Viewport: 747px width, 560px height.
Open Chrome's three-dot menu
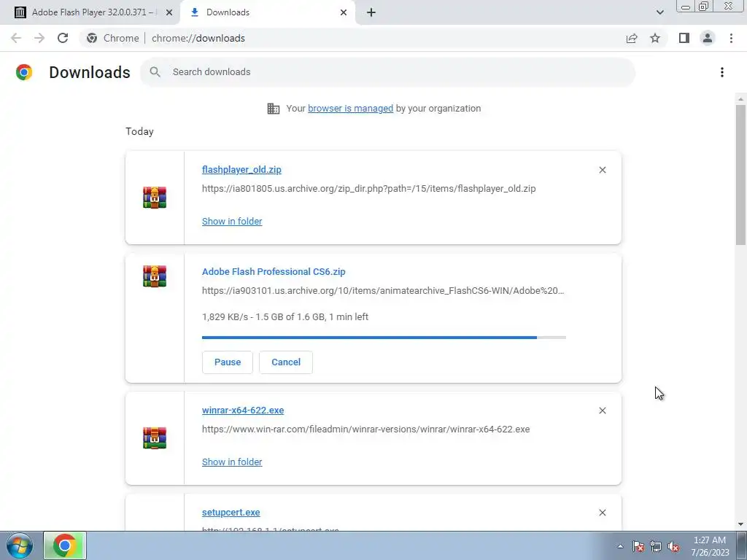[x=731, y=38]
